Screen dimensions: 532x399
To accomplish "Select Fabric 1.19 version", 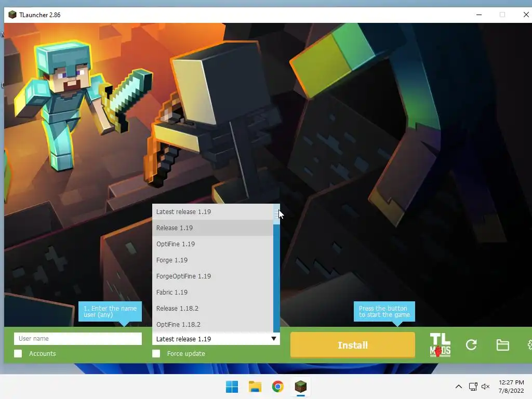I will (212, 292).
